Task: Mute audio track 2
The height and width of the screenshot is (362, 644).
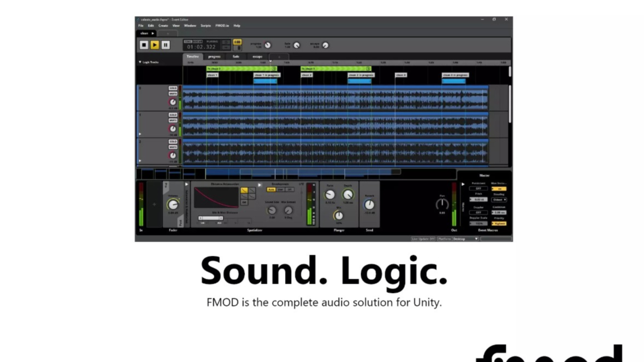Action: 173,147
